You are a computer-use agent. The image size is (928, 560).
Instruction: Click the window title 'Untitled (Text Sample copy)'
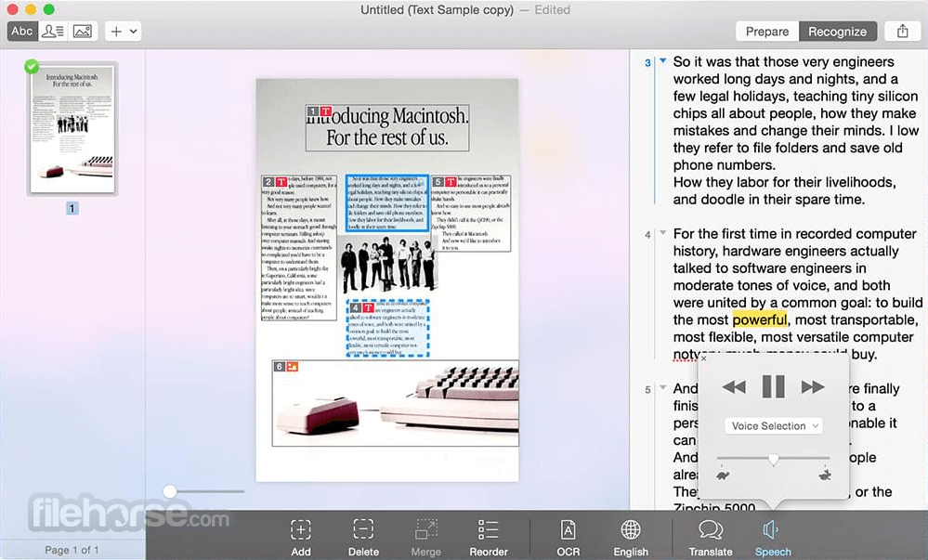437,10
